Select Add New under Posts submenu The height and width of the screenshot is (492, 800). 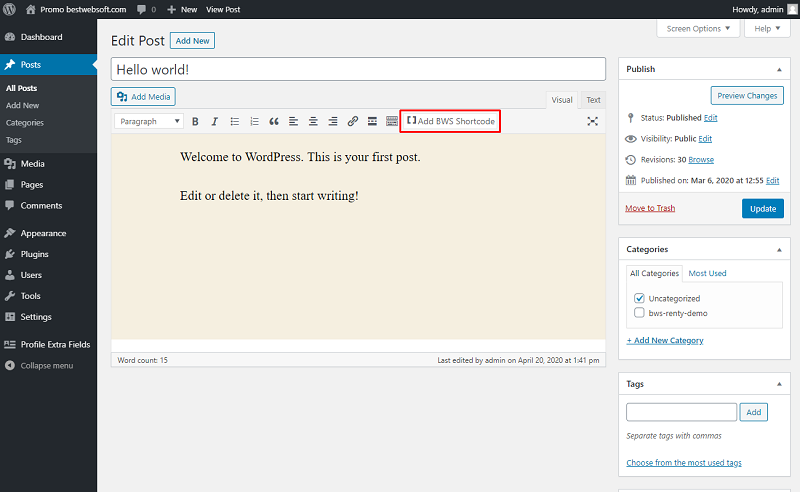coord(22,105)
